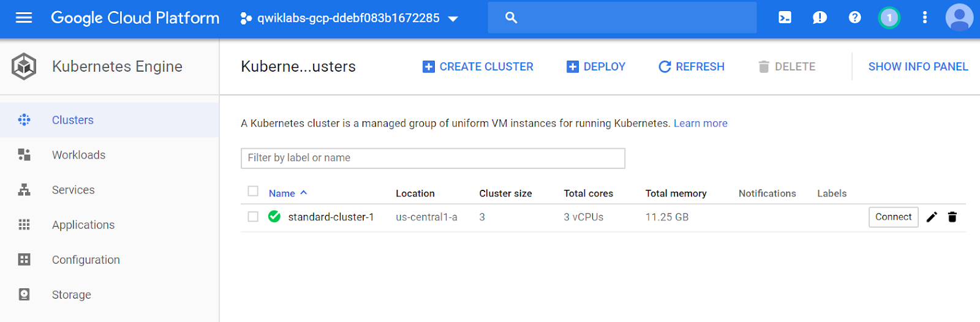
Task: Click the Total cores column header
Action: [x=588, y=193]
